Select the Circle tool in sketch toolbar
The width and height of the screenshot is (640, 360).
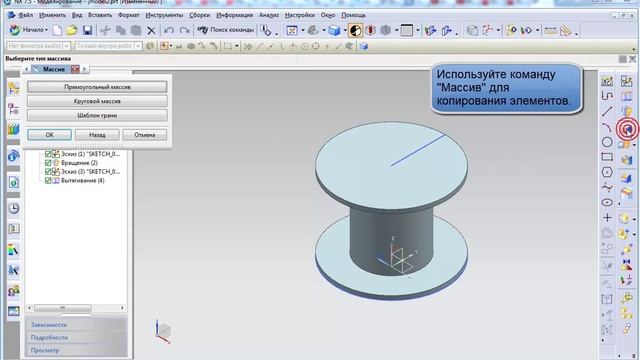[607, 142]
